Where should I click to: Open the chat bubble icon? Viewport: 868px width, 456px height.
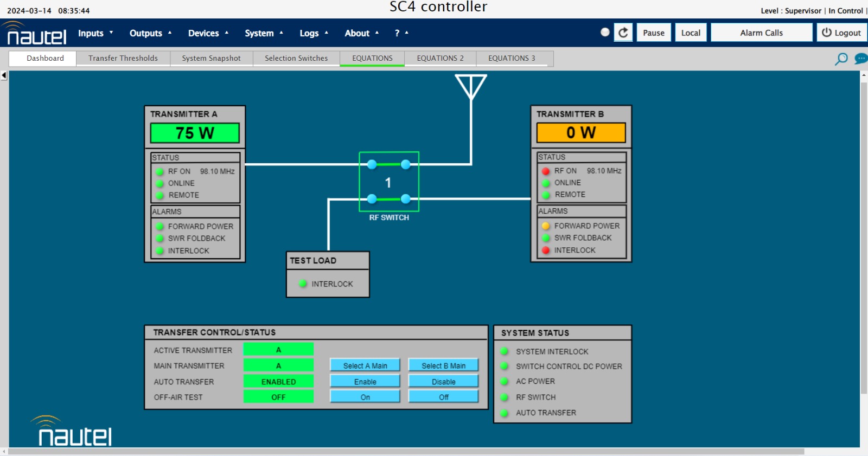pos(860,59)
